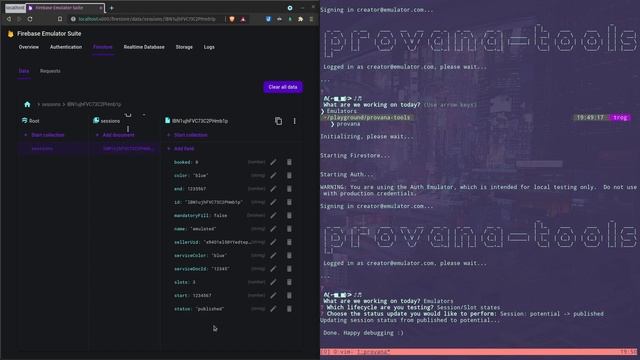640x360 pixels.
Task: Go back in browser history
Action: point(9,19)
